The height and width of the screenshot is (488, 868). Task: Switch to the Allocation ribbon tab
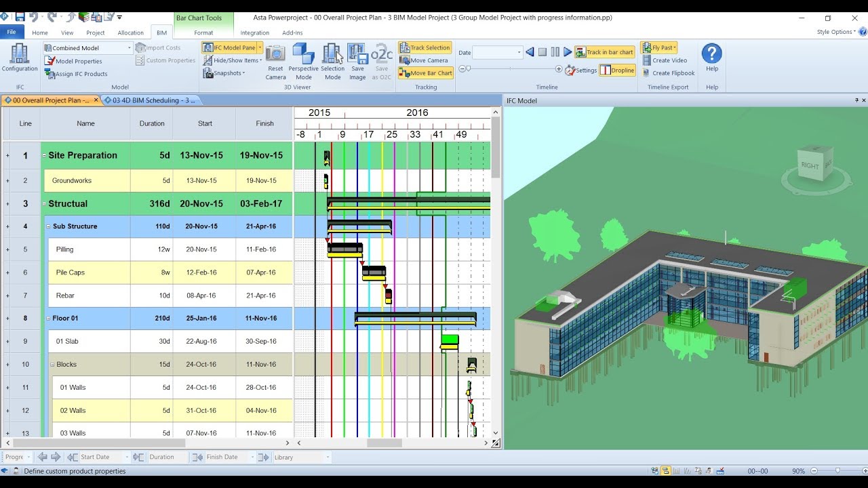(130, 33)
